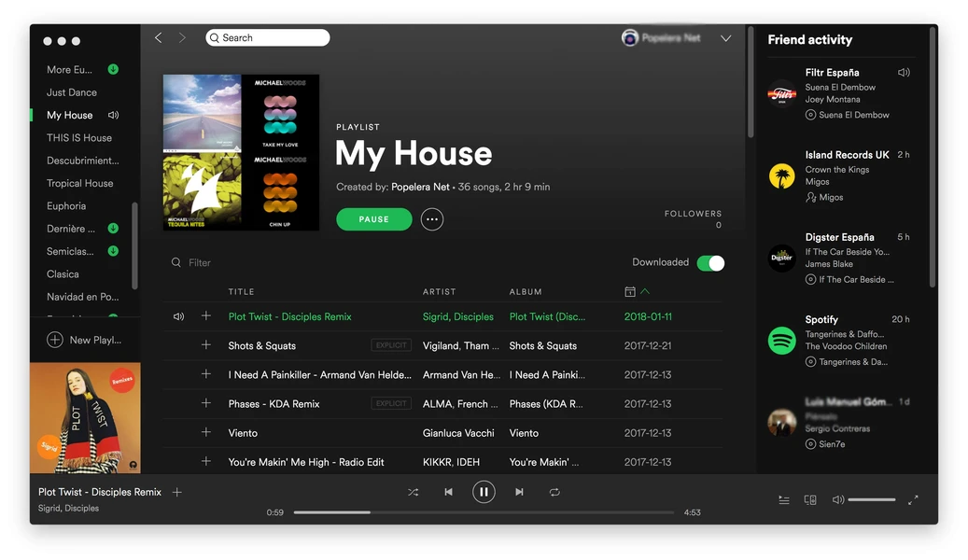Click the Spotify friend avatar logo
This screenshot has height=560, width=968.
782,340
